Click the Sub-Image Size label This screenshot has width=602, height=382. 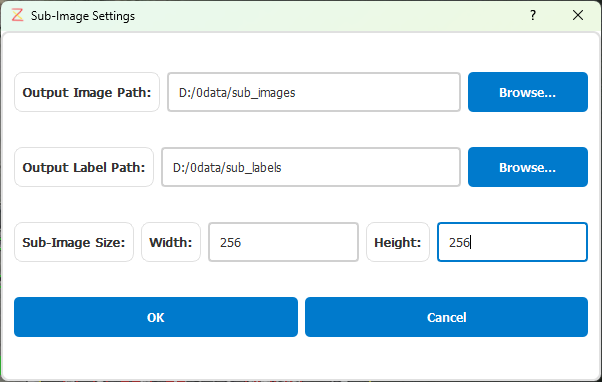(74, 242)
